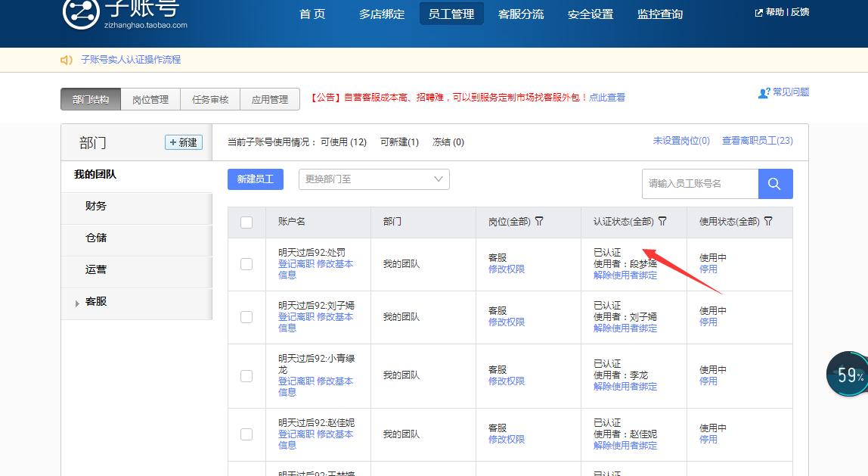The width and height of the screenshot is (868, 476).
Task: Open 查看离职员工(23) link
Action: [758, 142]
